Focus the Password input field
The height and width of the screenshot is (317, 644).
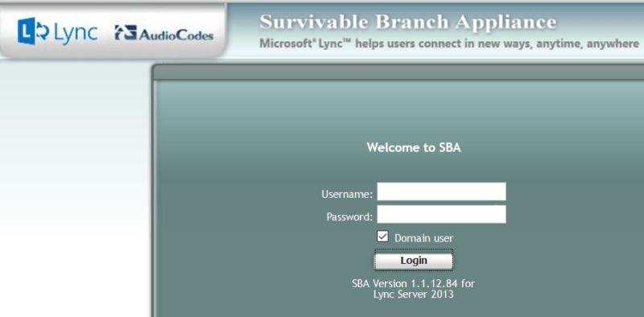pos(441,214)
